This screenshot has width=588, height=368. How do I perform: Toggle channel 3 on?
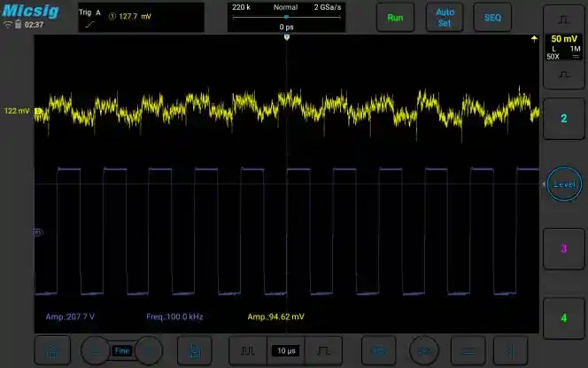564,247
